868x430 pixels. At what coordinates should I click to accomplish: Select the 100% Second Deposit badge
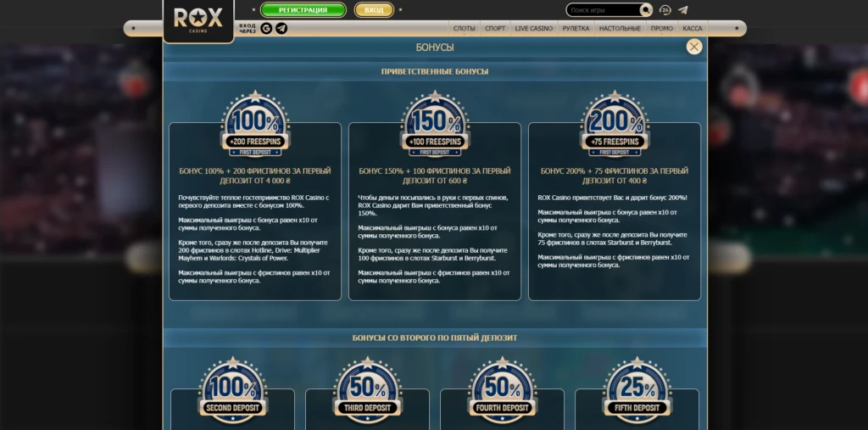pyautogui.click(x=233, y=389)
